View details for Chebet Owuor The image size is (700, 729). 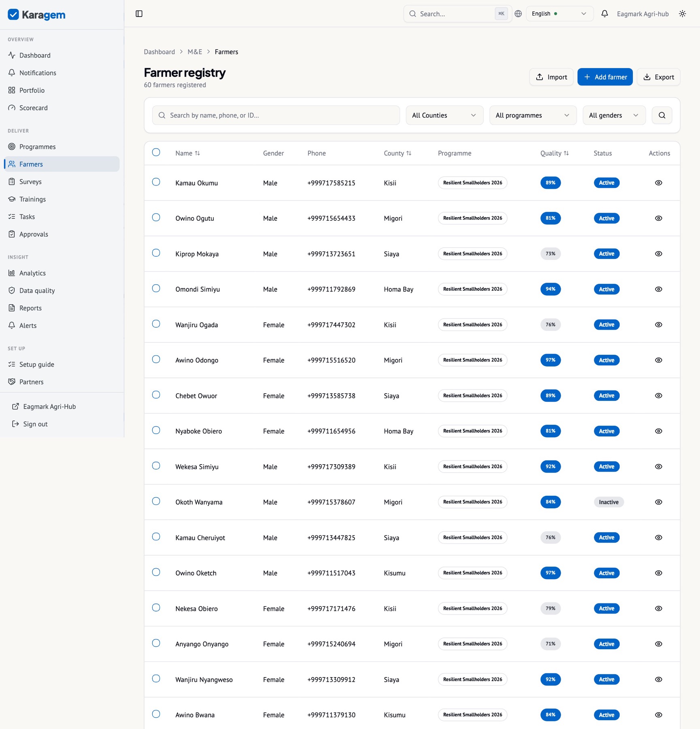click(659, 396)
